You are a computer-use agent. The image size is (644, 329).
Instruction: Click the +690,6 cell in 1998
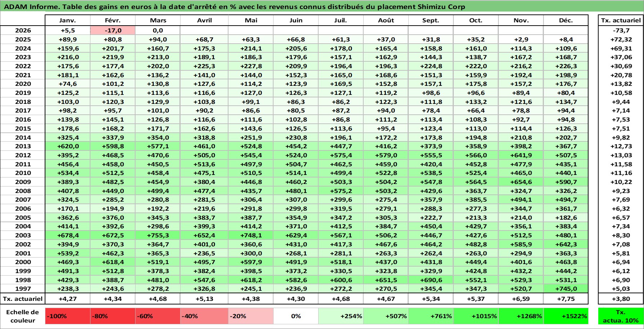431,280
